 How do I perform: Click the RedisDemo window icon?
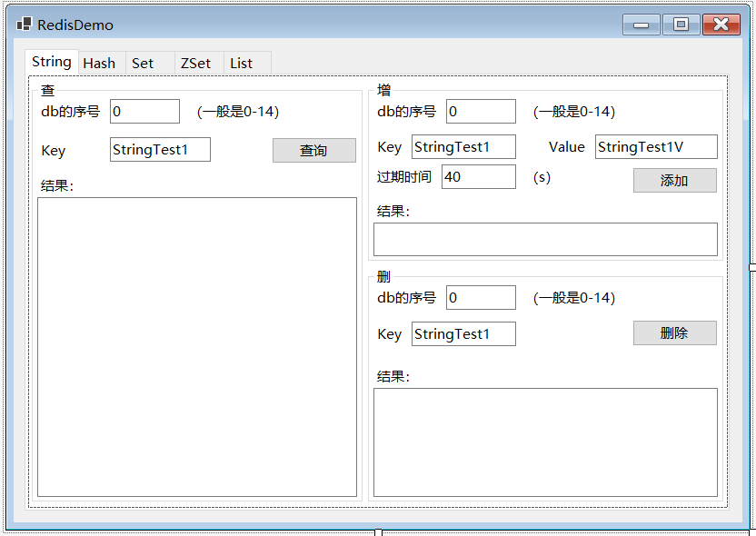25,25
